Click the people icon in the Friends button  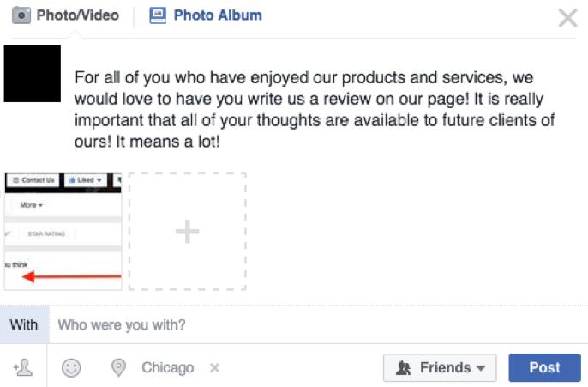pyautogui.click(x=405, y=368)
